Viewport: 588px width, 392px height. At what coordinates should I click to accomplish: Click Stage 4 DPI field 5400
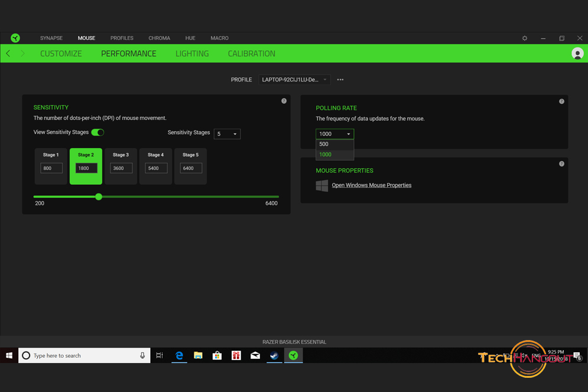156,168
